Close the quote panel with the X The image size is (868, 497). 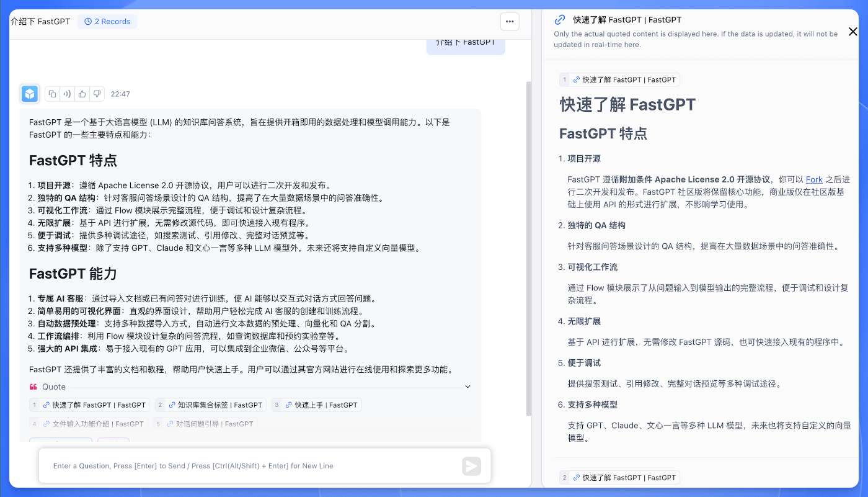853,32
